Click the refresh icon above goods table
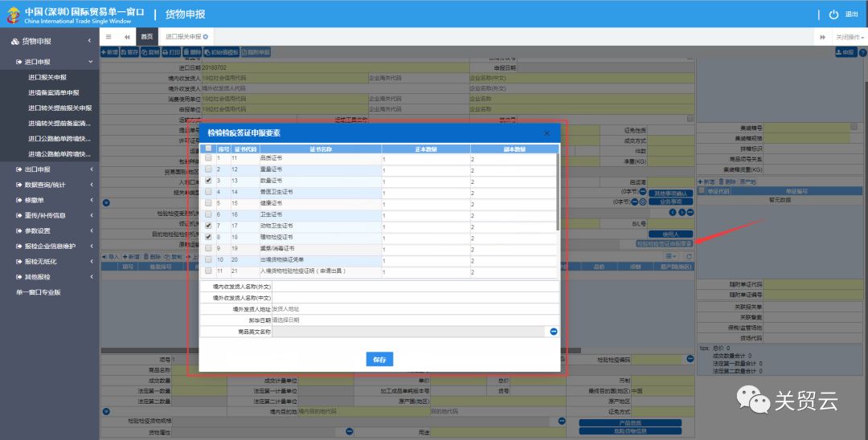868x440 pixels. click(x=689, y=256)
